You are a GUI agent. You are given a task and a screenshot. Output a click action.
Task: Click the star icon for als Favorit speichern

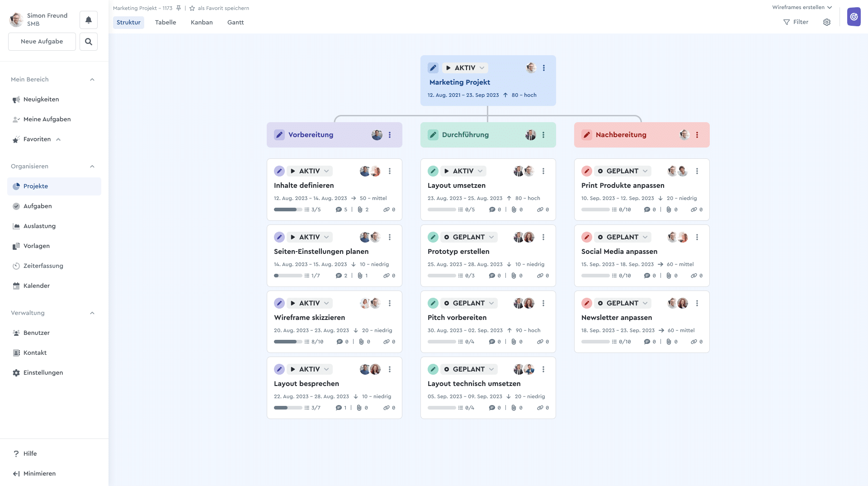[192, 8]
